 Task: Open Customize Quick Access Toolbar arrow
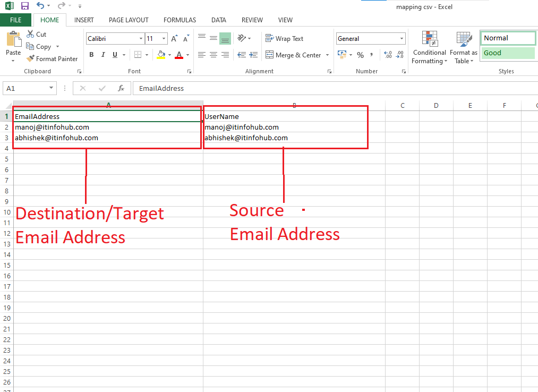[x=80, y=6]
